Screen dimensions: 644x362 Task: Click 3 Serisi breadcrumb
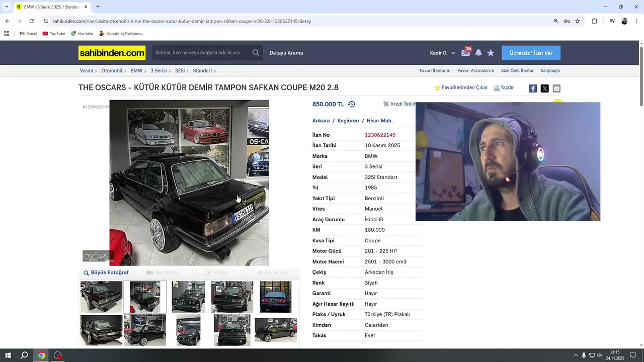pos(158,71)
